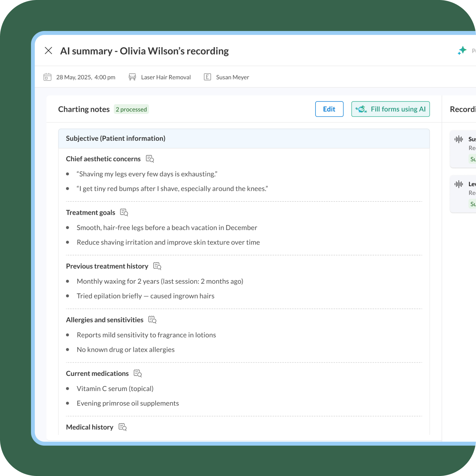Open source icon for Current medications

[138, 373]
